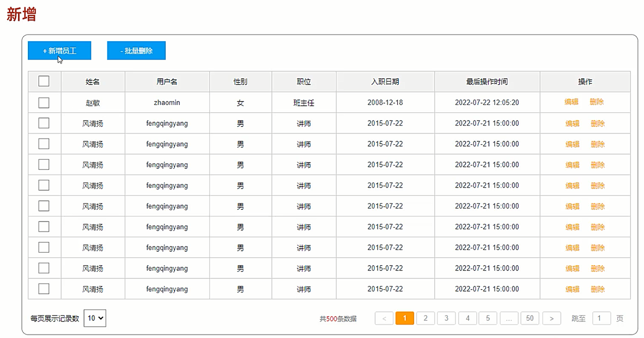Click 删除 in the last table row
The width and height of the screenshot is (644, 338).
click(x=598, y=289)
